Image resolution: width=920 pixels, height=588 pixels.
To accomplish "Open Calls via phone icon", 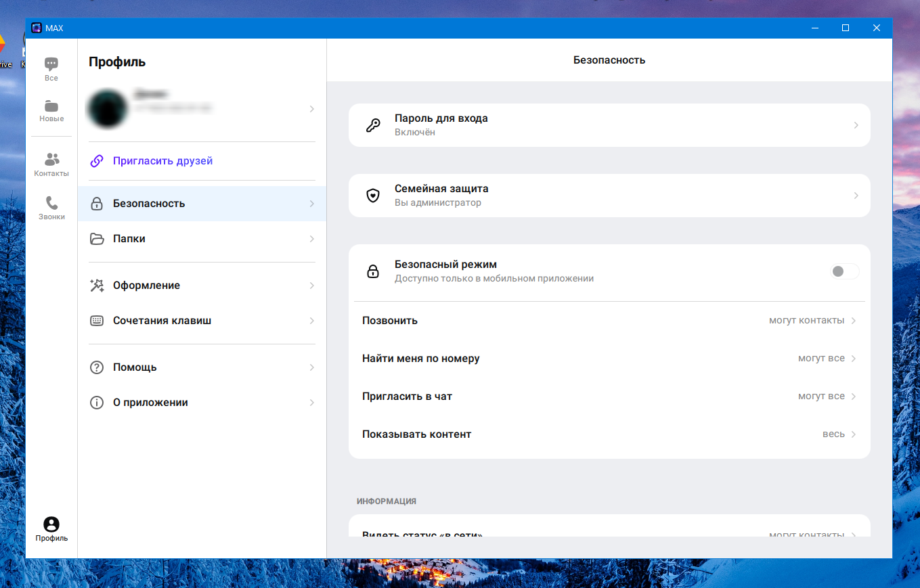I will pyautogui.click(x=51, y=203).
